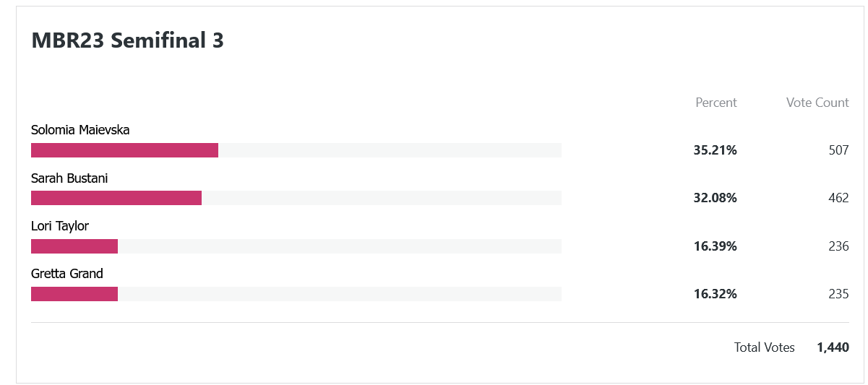The width and height of the screenshot is (868, 385).
Task: Click Gretta Grand's pink result bar
Action: [74, 294]
